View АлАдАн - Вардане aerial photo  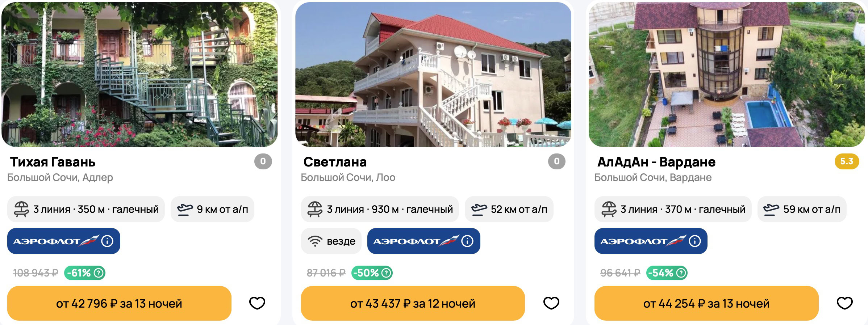(x=727, y=75)
